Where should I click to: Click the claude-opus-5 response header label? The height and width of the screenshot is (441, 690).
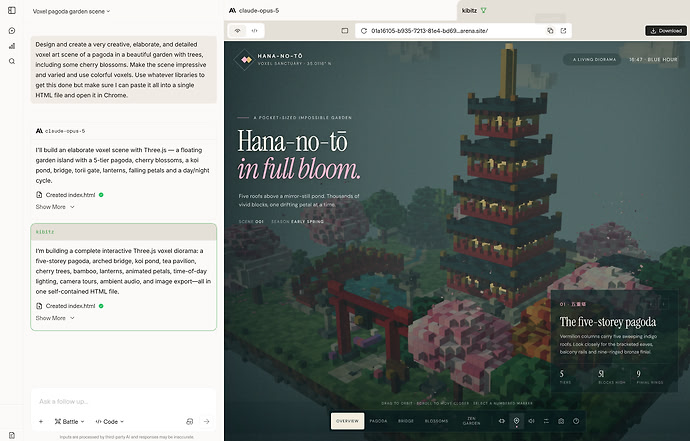click(60, 131)
